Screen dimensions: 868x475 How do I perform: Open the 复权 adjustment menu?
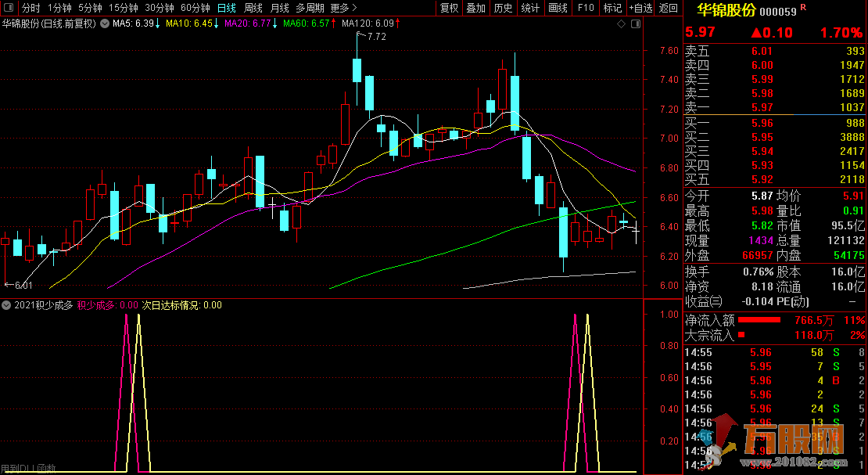(450, 8)
